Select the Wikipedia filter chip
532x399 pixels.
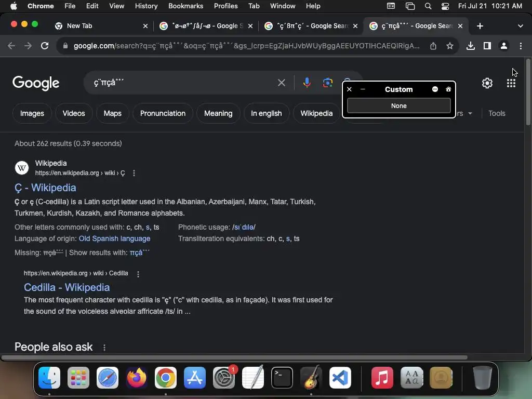316,113
